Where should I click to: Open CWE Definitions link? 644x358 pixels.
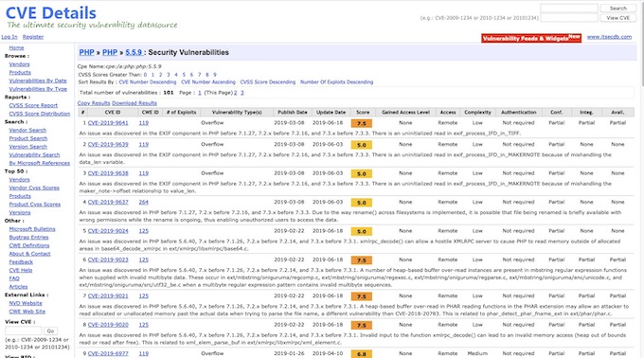[29, 245]
